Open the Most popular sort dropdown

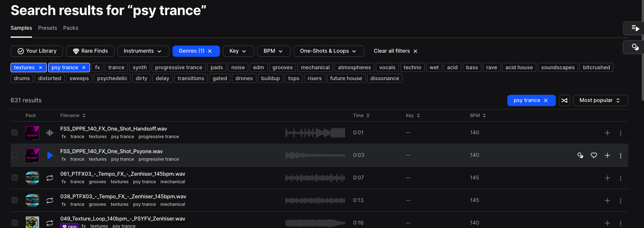click(600, 100)
